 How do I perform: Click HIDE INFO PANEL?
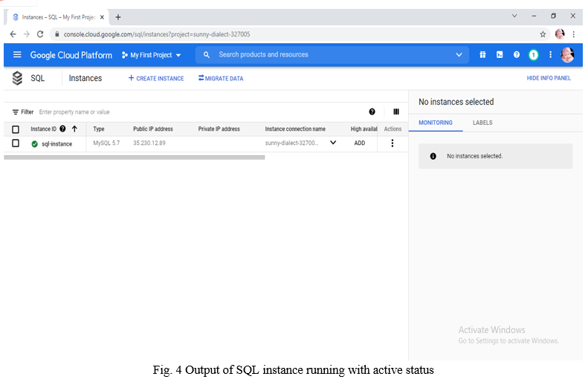click(549, 78)
